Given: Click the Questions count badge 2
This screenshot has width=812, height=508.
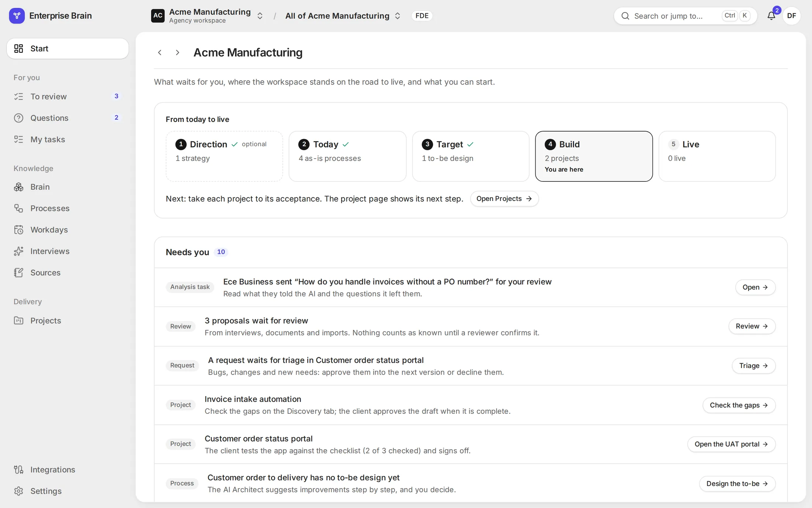Looking at the screenshot, I should tap(116, 117).
